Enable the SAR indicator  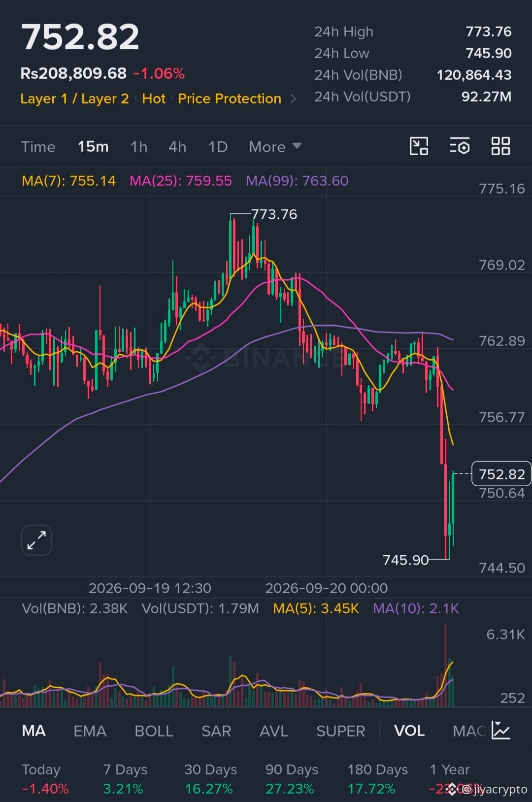pos(216,731)
